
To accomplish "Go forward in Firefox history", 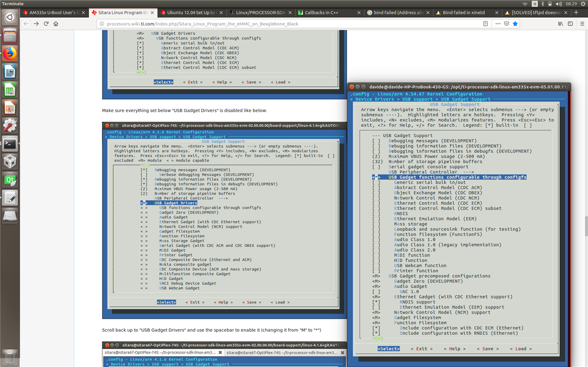I will click(x=36, y=23).
